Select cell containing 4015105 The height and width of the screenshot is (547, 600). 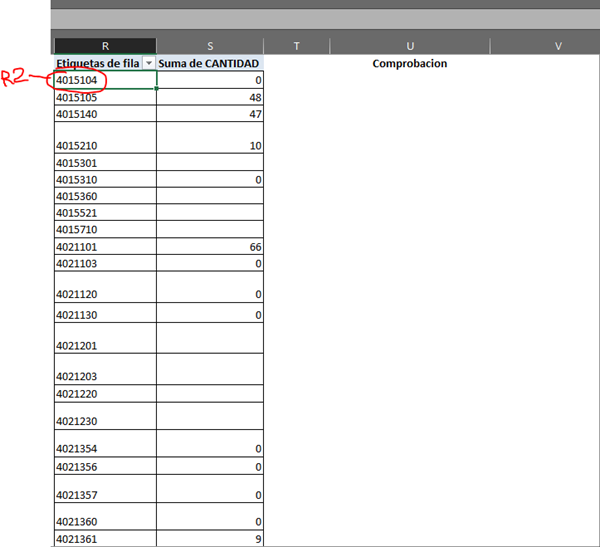pos(105,97)
